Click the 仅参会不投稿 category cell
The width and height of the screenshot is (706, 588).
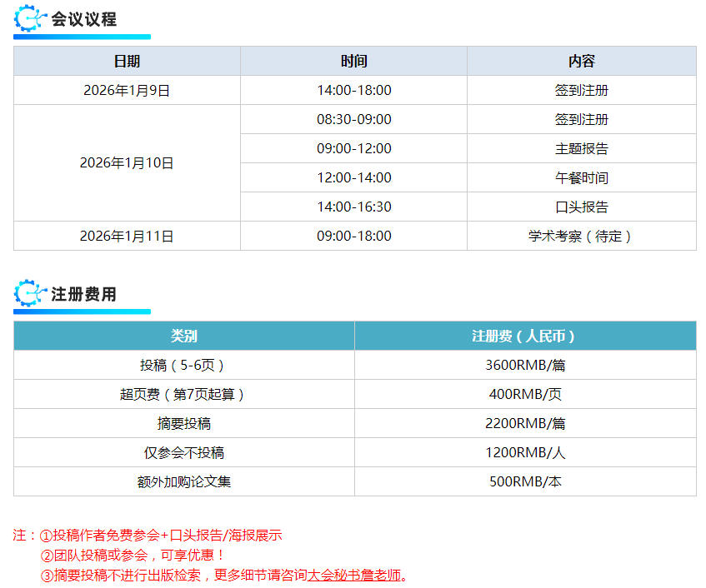183,452
